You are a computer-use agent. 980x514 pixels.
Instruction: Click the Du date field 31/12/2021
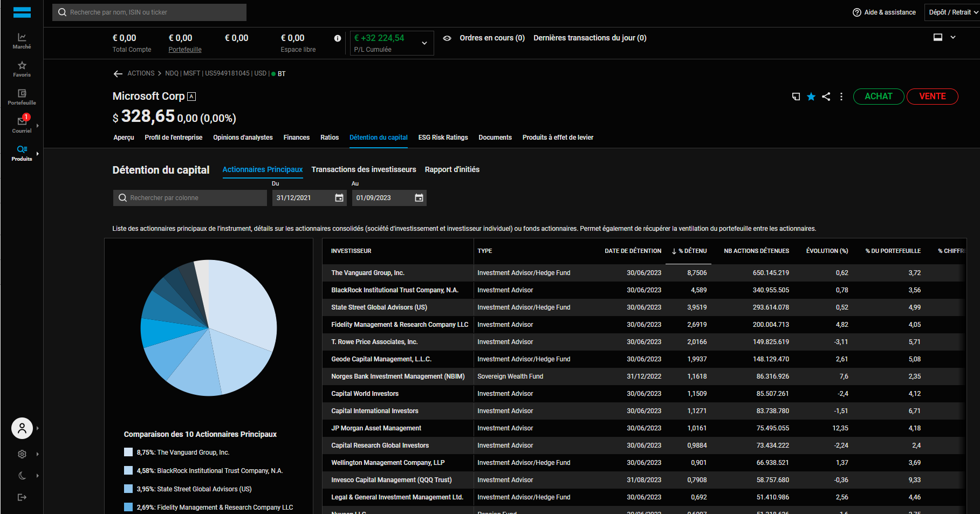tap(310, 198)
